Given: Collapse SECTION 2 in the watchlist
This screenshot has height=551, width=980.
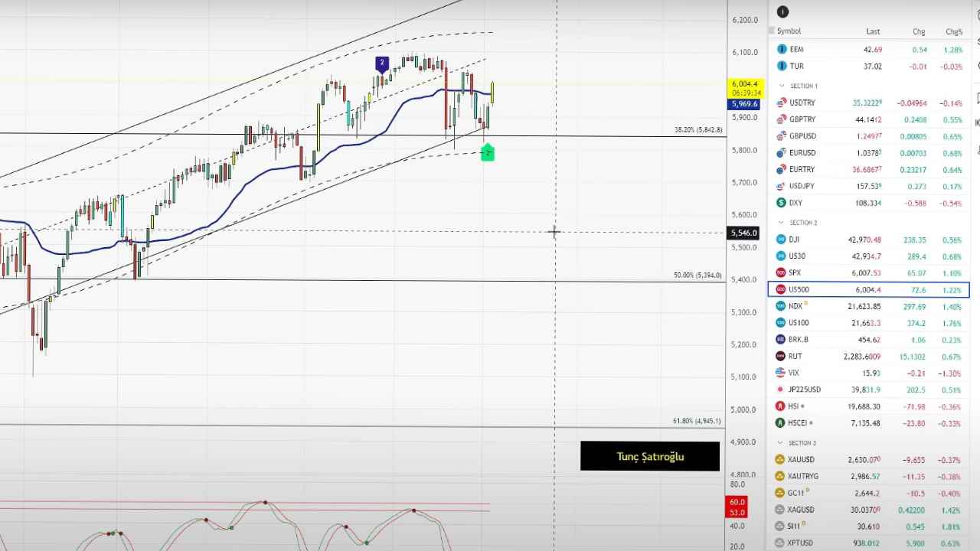Looking at the screenshot, I should click(782, 223).
